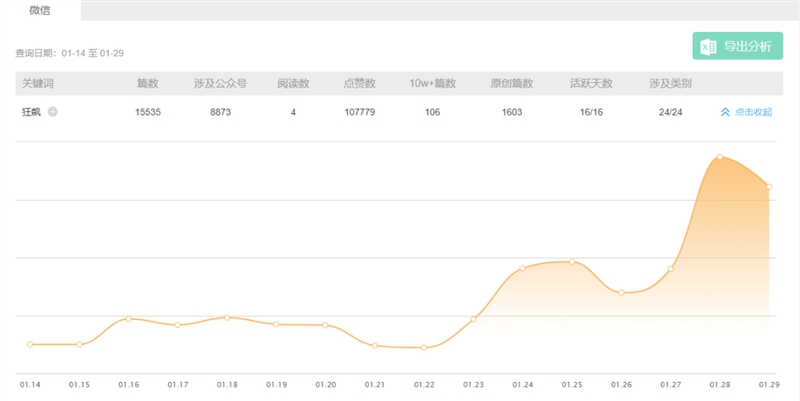Click the 涉及类别 column header
800x401 pixels.
(x=670, y=83)
